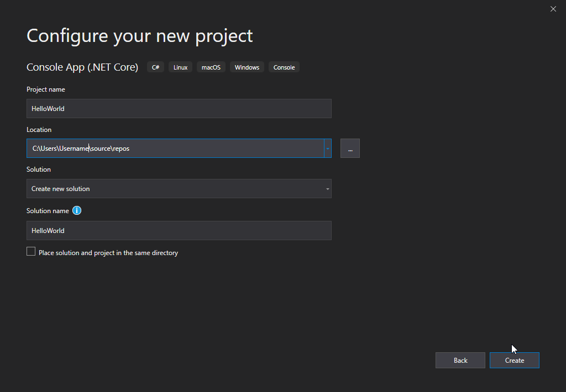The height and width of the screenshot is (392, 566).
Task: Click the 'Place solution and project' checkbox label
Action: [x=108, y=253]
